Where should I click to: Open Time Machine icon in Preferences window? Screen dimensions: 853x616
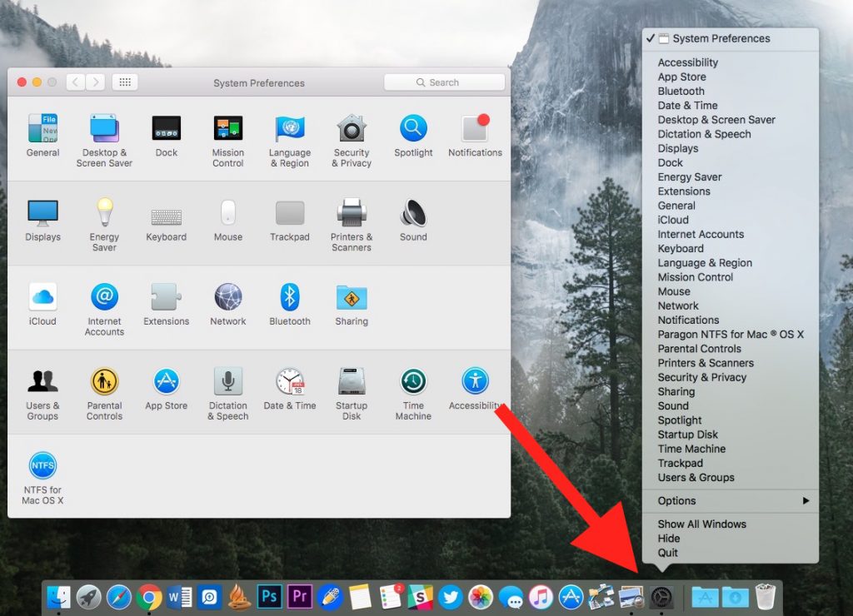(x=413, y=381)
